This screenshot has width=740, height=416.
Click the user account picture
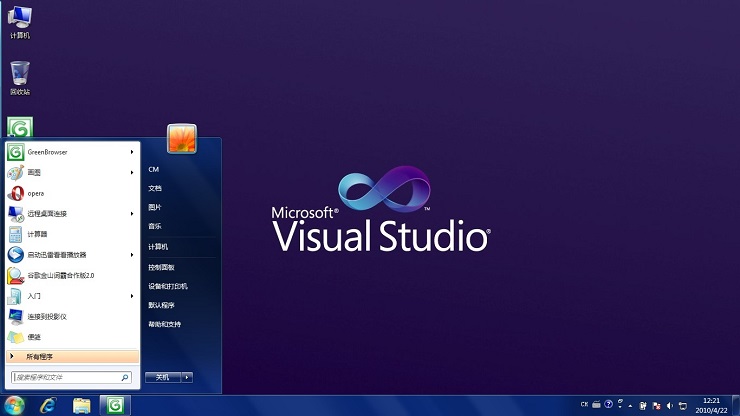coord(182,139)
